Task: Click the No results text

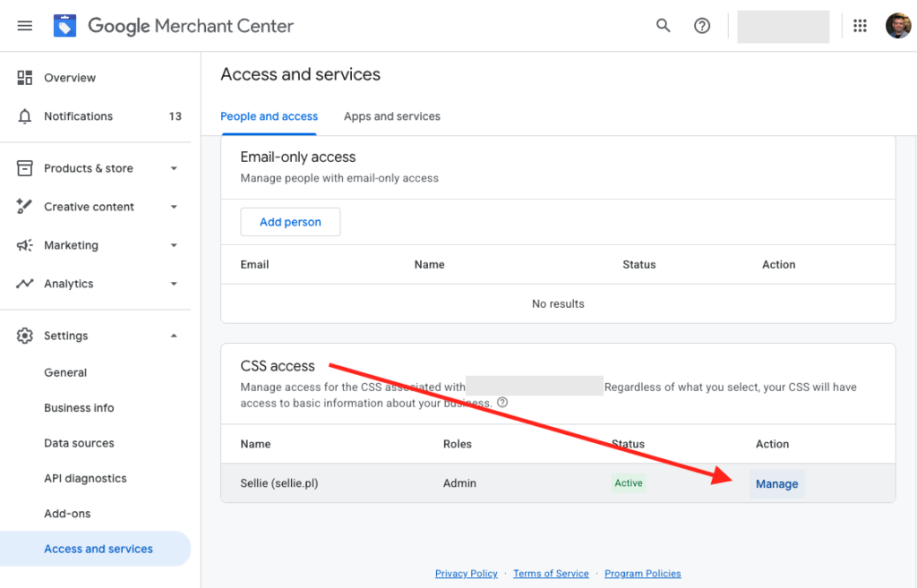Action: [x=558, y=303]
